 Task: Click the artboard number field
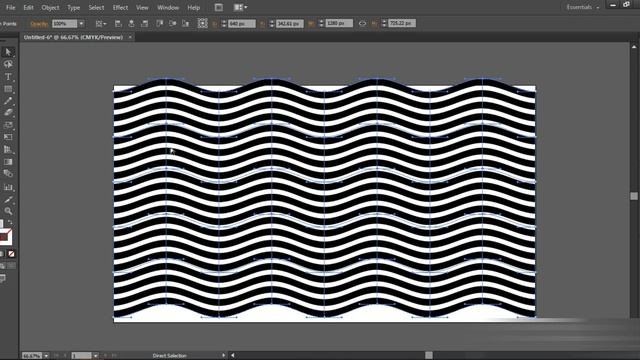pos(81,356)
